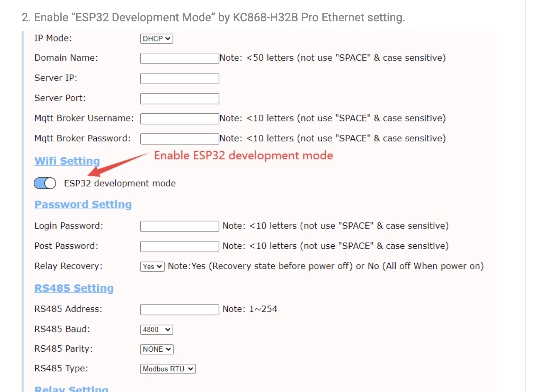
Task: Click the Login Password input box
Action: pos(180,227)
